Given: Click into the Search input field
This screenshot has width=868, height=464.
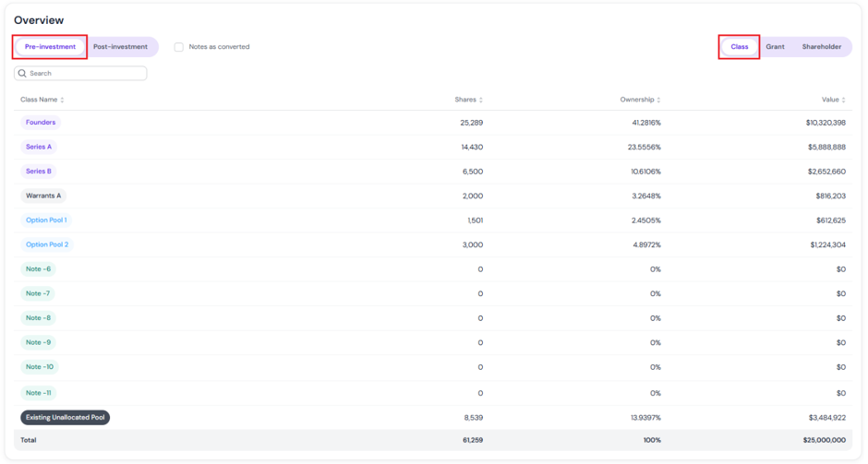Looking at the screenshot, I should (x=80, y=73).
